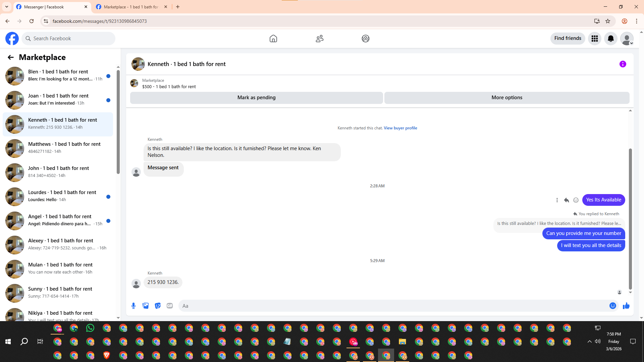Go to Facebook Home tab

click(273, 39)
